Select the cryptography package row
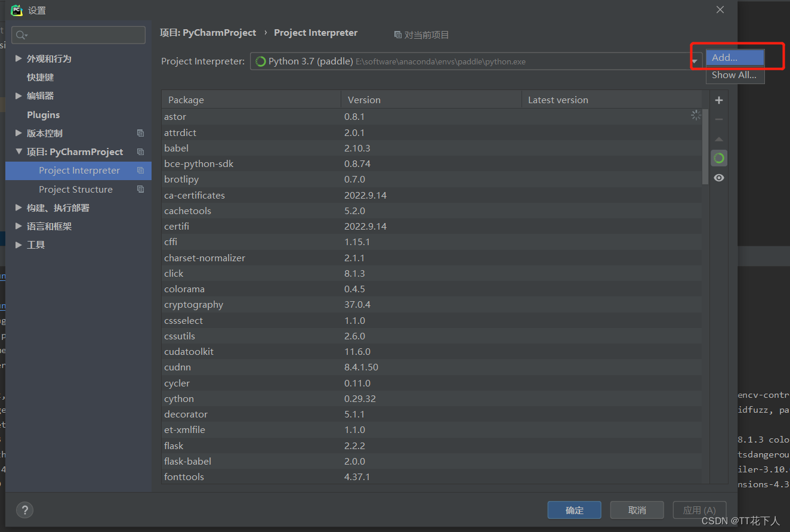Screen dimensions: 790x532 pyautogui.click(x=431, y=304)
